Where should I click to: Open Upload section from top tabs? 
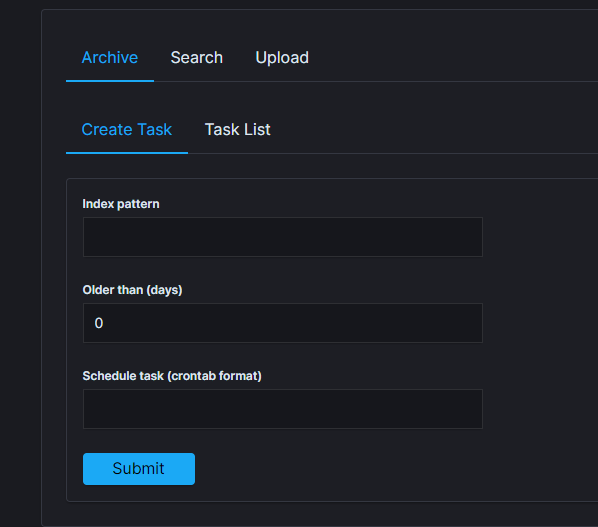click(282, 58)
